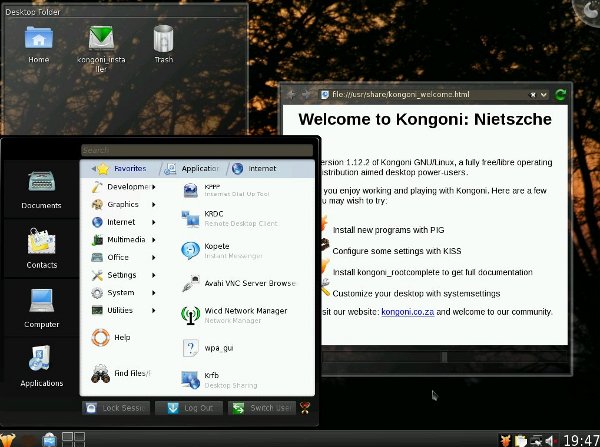Click the network tray icon
The height and width of the screenshot is (447, 600).
(536, 440)
